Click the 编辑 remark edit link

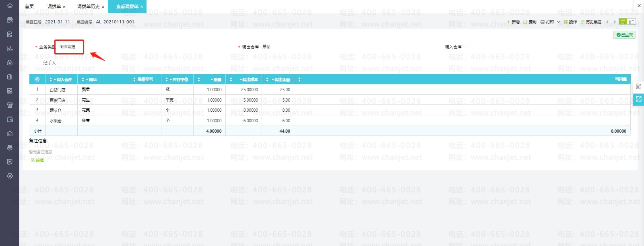point(37,160)
